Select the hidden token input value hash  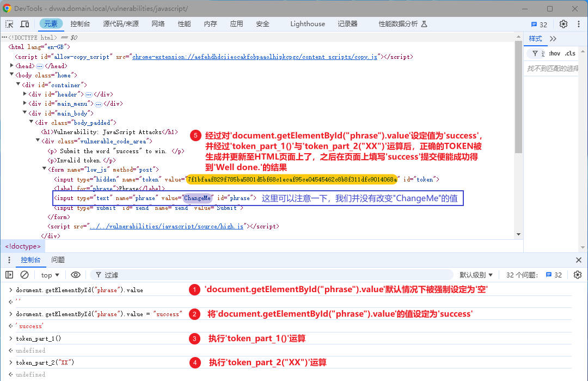[292, 179]
